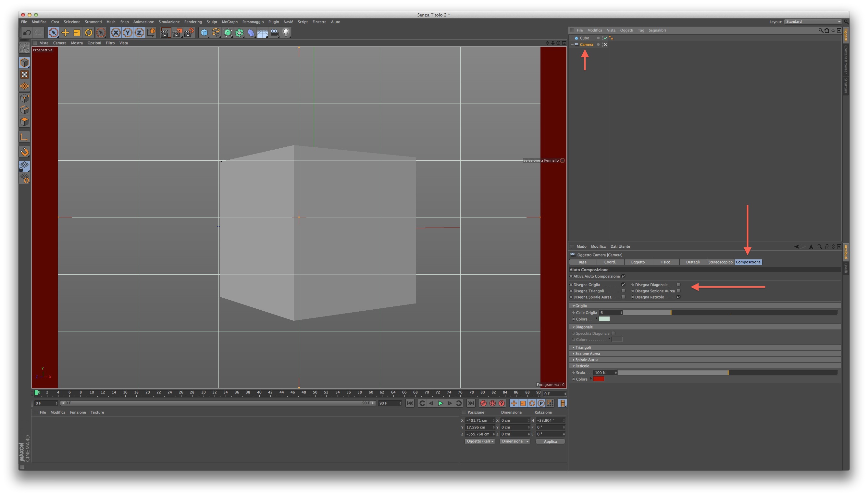This screenshot has width=868, height=496.
Task: Select the Rotate tool icon
Action: pos(89,33)
